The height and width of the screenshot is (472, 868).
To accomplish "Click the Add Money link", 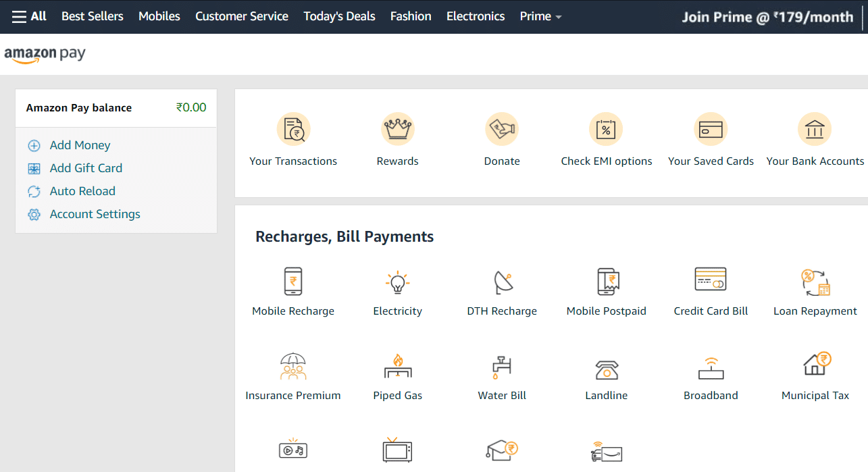I will tap(80, 145).
